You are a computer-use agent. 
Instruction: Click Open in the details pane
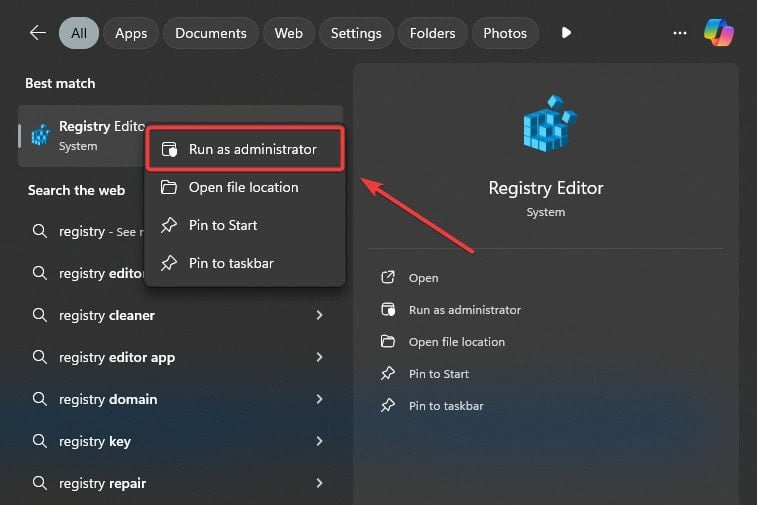coord(423,278)
